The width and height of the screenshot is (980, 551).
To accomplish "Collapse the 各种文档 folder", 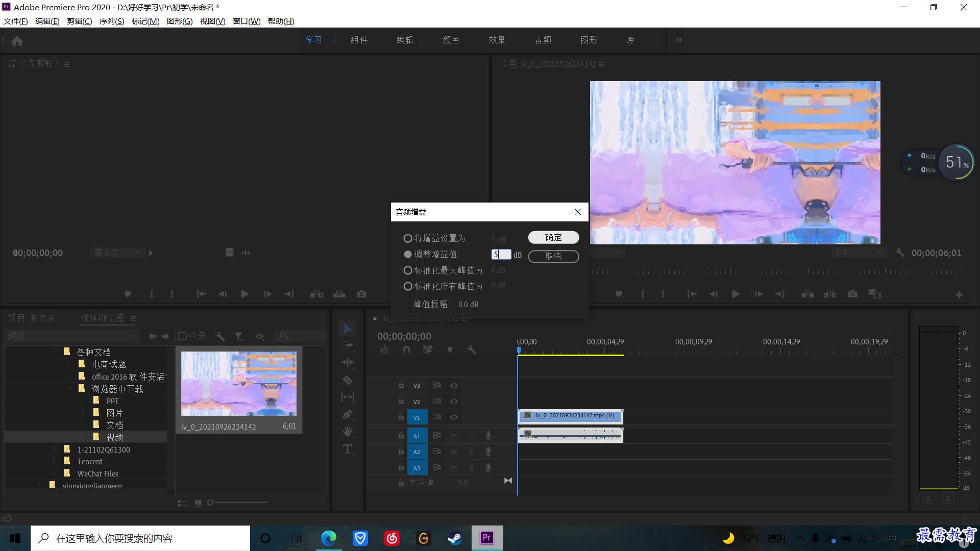I will (54, 352).
